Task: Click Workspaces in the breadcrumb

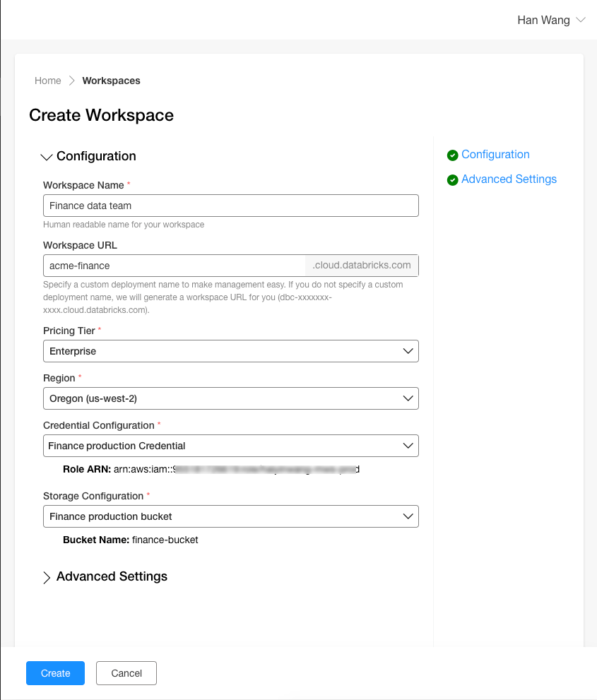Action: pyautogui.click(x=111, y=81)
